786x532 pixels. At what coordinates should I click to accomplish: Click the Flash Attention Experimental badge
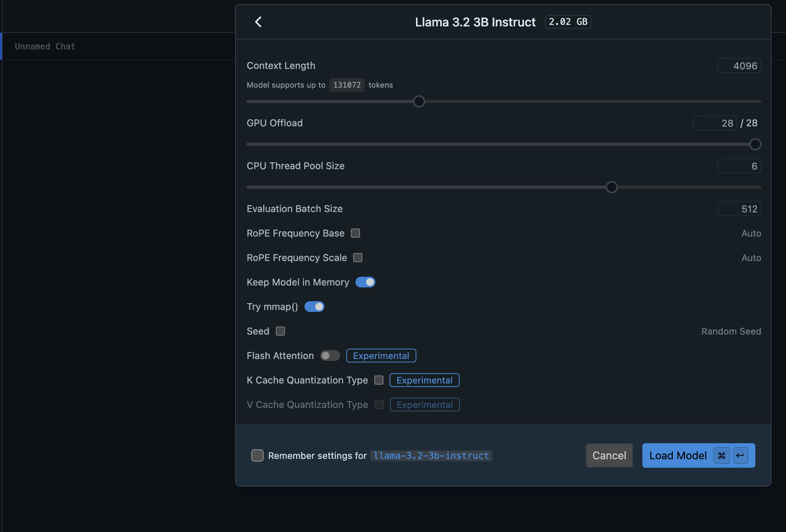[381, 356]
